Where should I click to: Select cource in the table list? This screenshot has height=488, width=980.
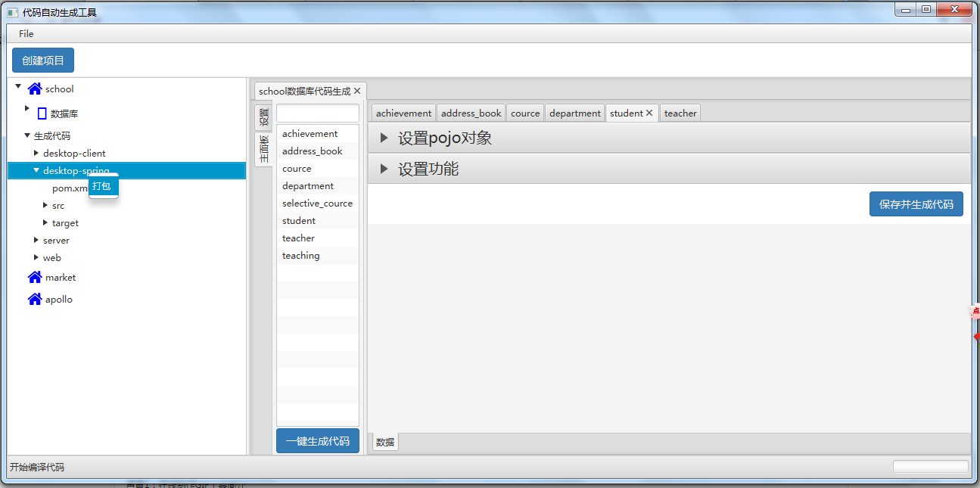pyautogui.click(x=318, y=168)
